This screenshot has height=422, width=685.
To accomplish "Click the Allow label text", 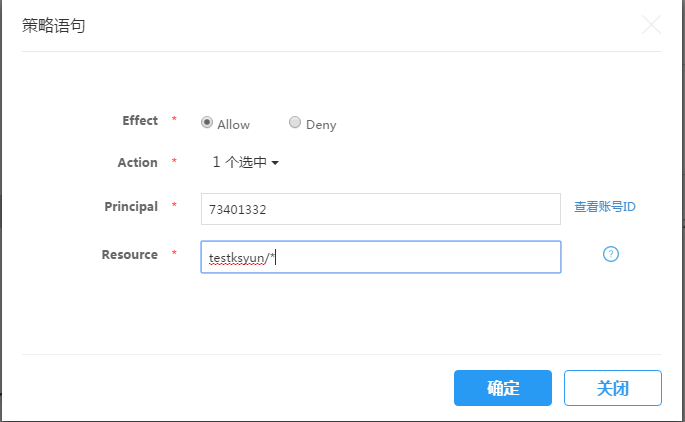I will pyautogui.click(x=234, y=125).
